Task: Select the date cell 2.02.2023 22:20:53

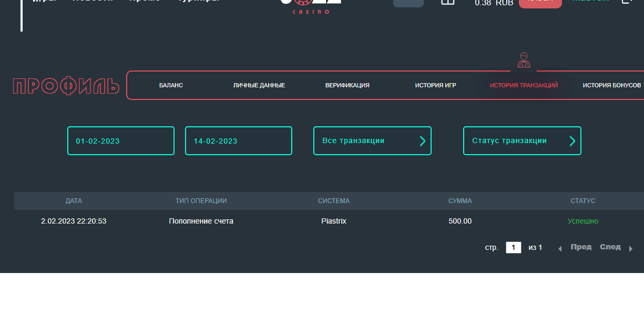Action: click(74, 221)
